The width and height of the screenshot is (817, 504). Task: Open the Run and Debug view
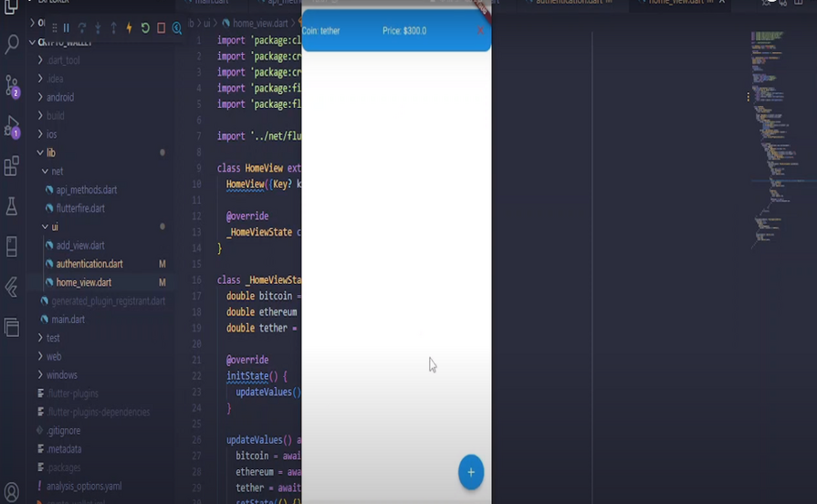pos(12,127)
